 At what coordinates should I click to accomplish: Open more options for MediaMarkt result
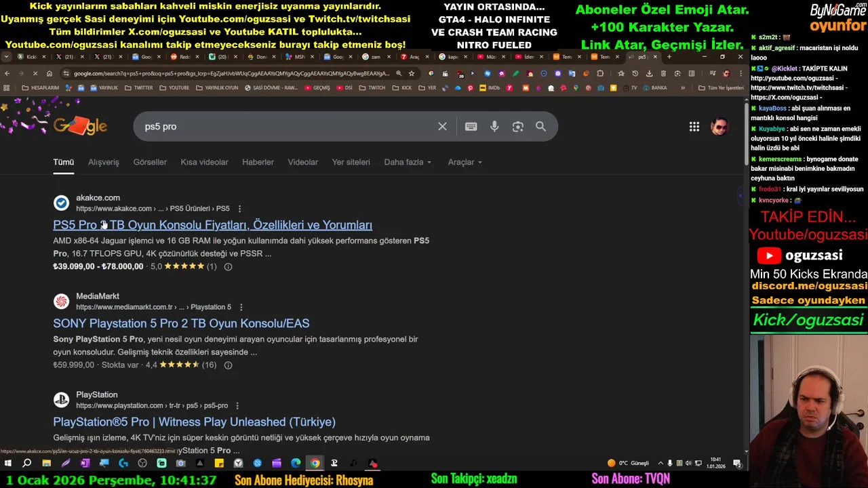pyautogui.click(x=241, y=307)
